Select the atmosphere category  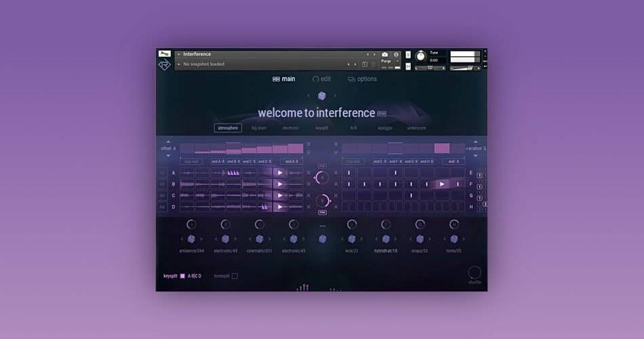[228, 127]
